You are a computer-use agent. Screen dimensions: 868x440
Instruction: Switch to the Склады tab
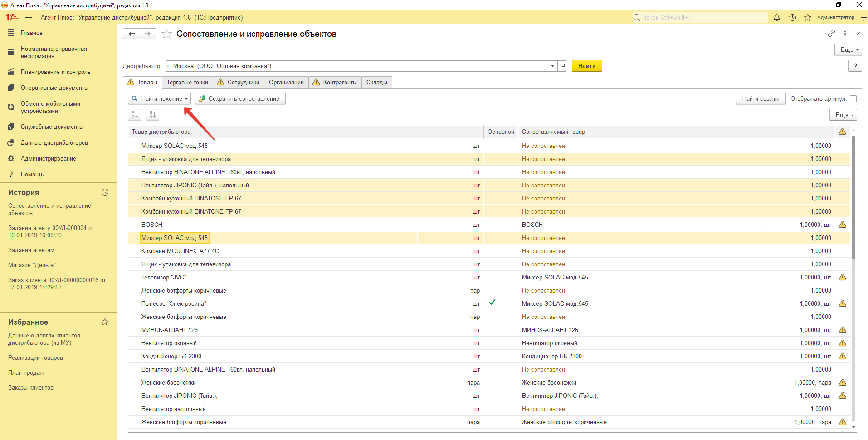pos(377,82)
